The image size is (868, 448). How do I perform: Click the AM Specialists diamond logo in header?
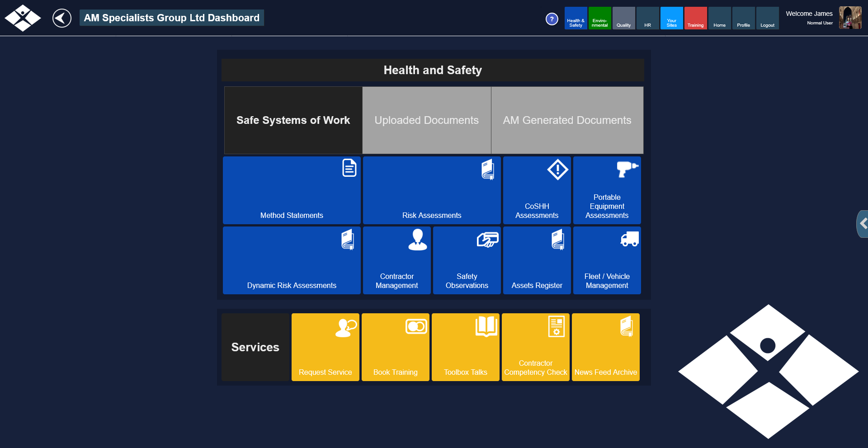tap(23, 18)
